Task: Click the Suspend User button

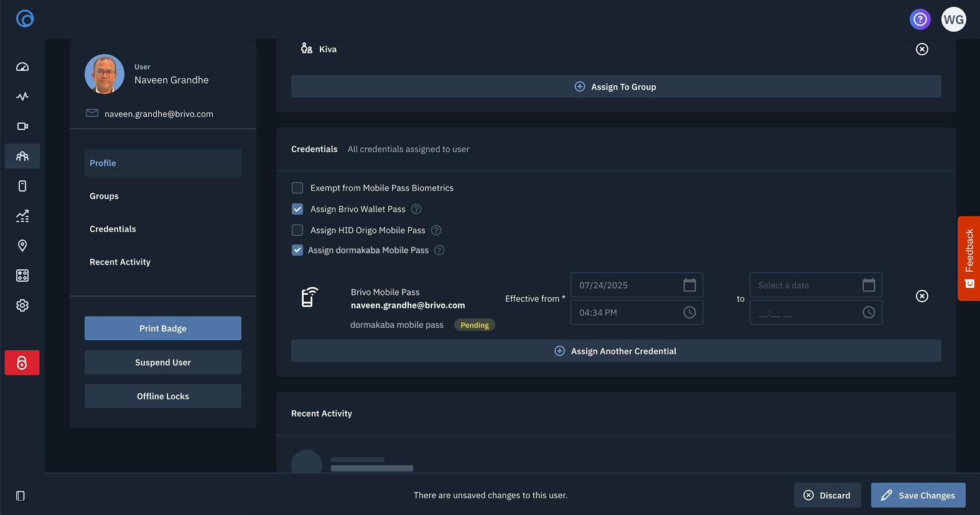Action: tap(163, 362)
